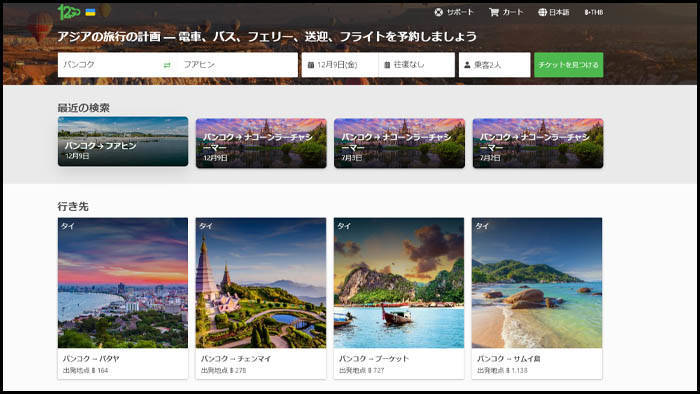Click the calendar icon beside 往復なし
Viewport: 700px width, 394px height.
click(387, 65)
